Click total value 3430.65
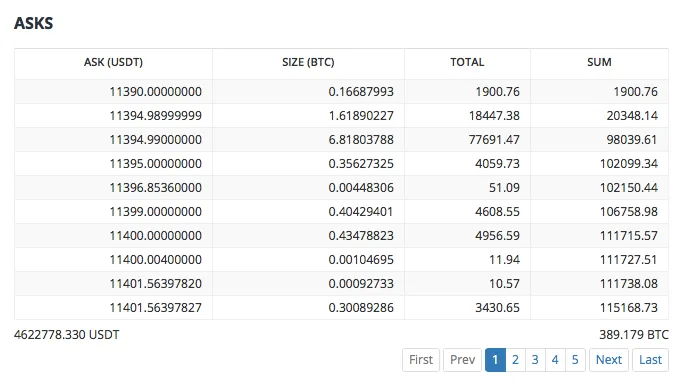This screenshot has height=382, width=693. (497, 308)
